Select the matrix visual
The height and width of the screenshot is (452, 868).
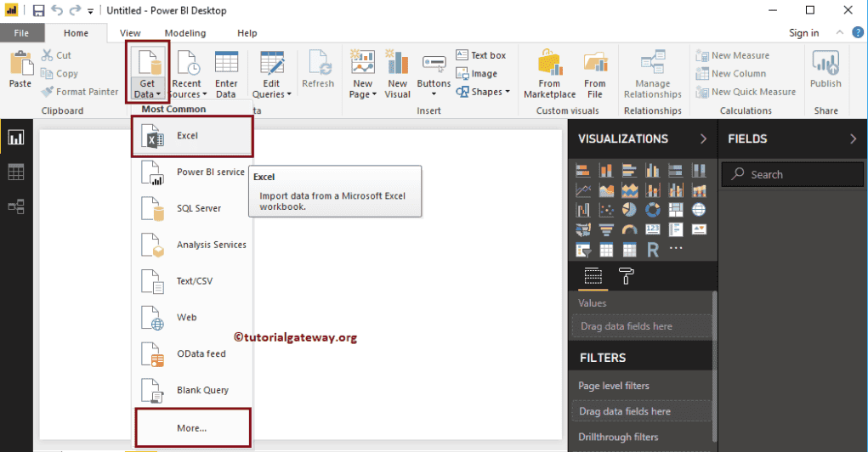(629, 250)
